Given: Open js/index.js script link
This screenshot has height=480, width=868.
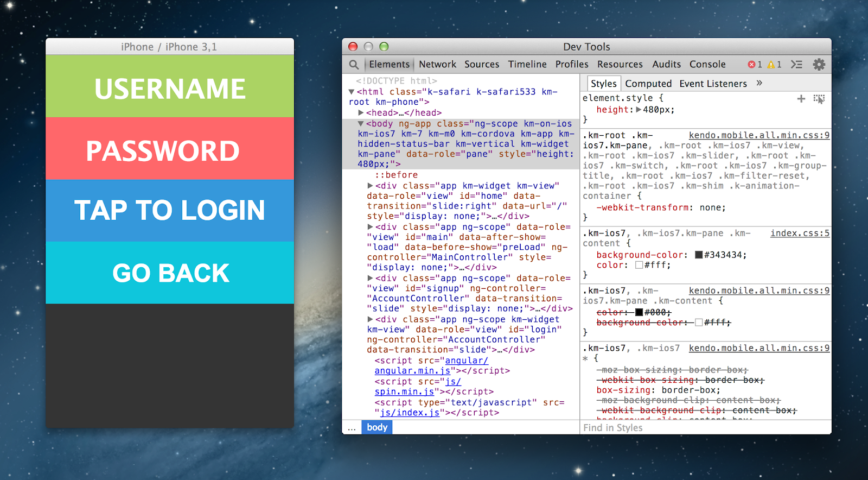Looking at the screenshot, I should point(410,413).
